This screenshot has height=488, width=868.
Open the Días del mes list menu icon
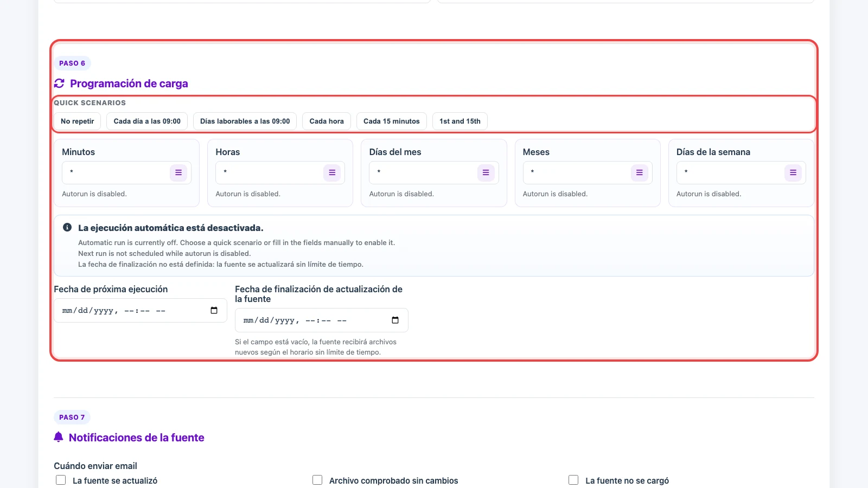pos(486,172)
